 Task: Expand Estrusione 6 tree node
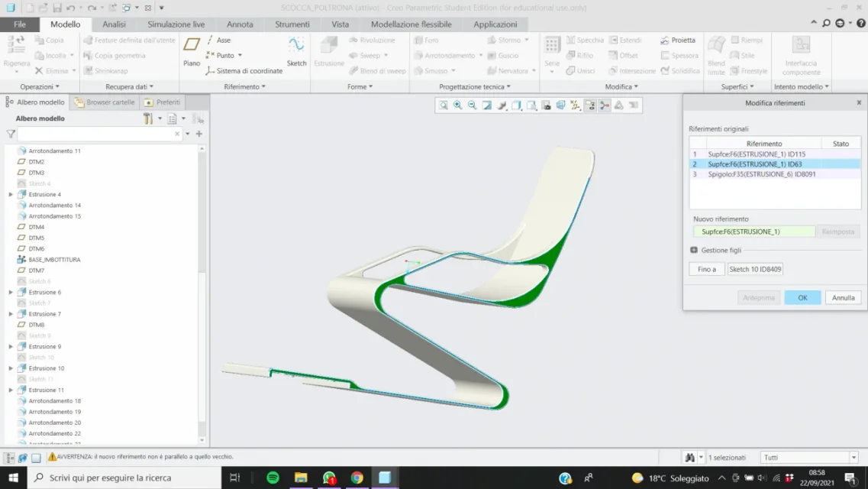click(x=11, y=292)
